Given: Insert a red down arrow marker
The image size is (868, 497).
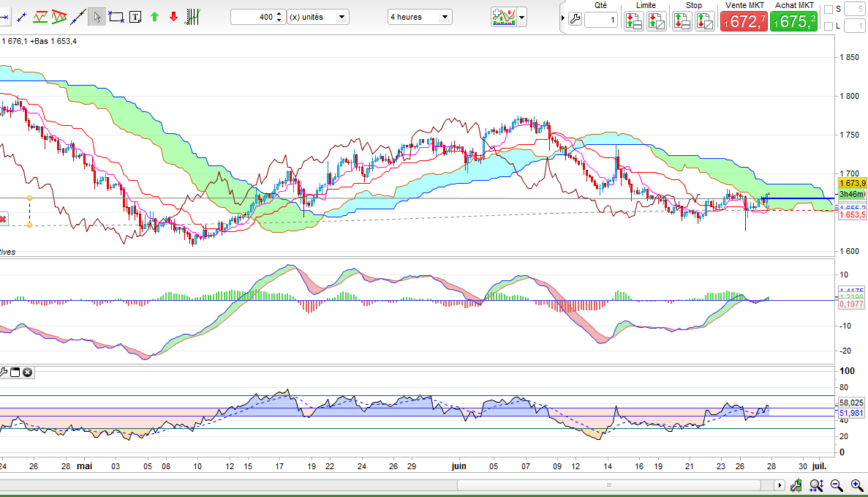Looking at the screenshot, I should pyautogui.click(x=173, y=17).
